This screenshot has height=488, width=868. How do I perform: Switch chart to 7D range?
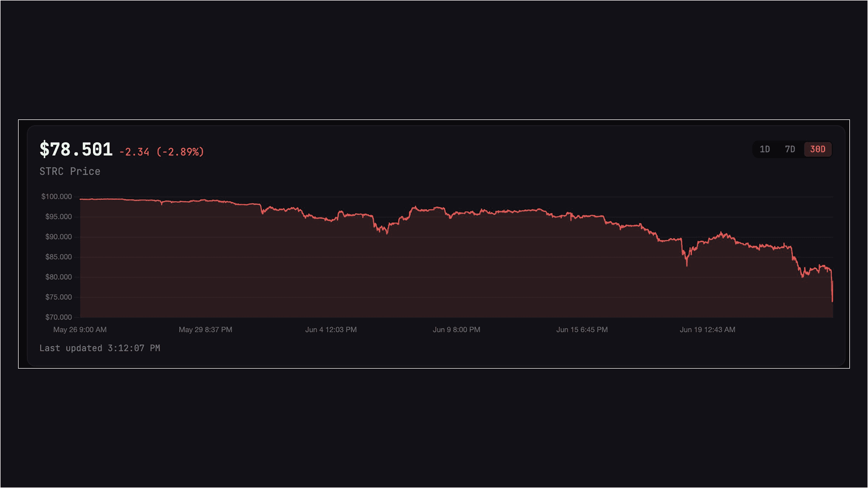[x=790, y=149]
